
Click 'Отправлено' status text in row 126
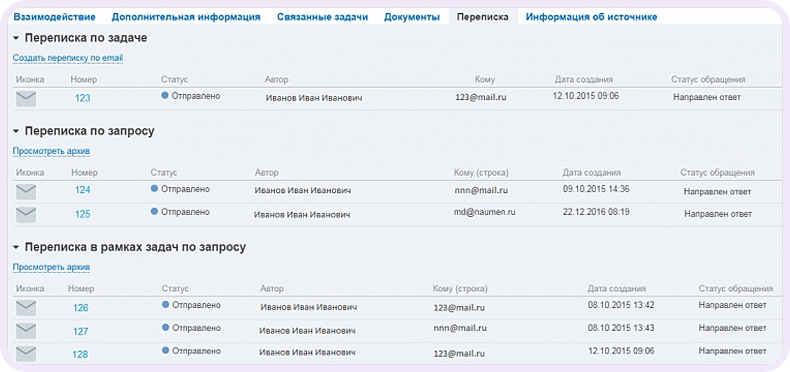196,305
